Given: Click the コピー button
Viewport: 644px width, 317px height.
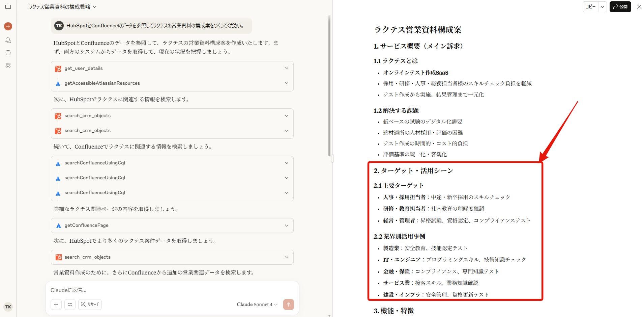Looking at the screenshot, I should coord(590,7).
